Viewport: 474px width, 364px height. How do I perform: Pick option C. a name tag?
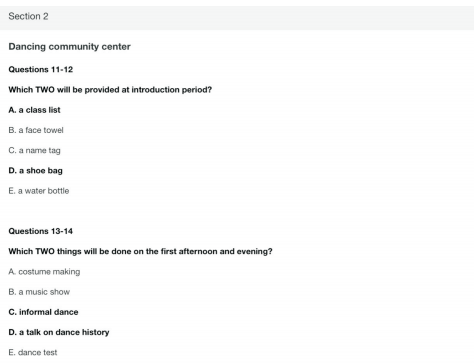[x=34, y=150]
